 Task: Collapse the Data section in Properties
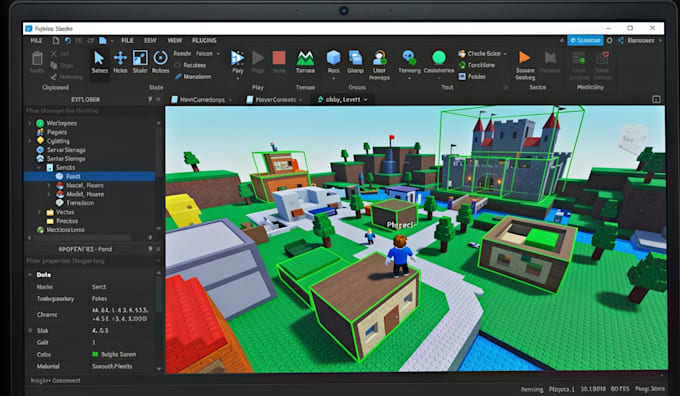point(30,275)
